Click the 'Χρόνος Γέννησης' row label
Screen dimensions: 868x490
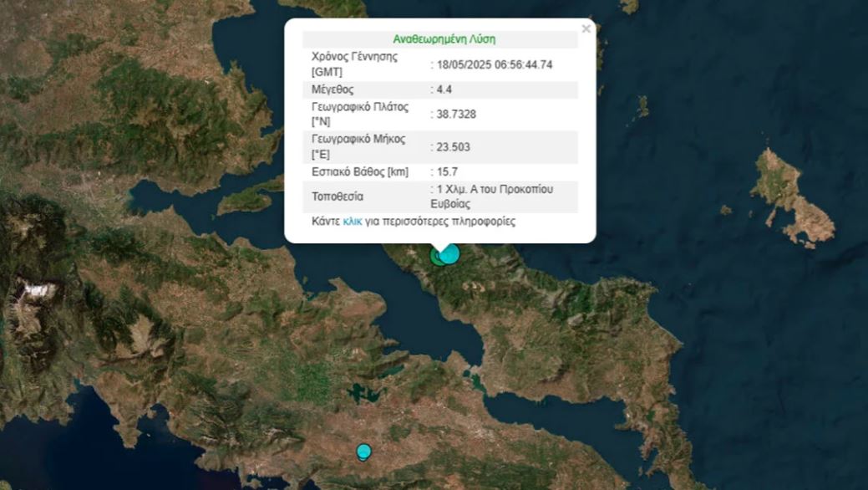[x=354, y=57]
